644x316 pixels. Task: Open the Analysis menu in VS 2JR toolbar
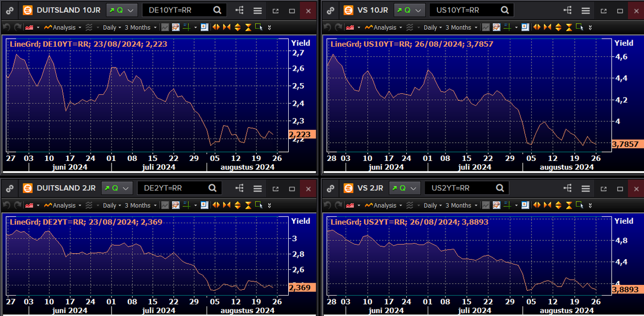pos(384,205)
